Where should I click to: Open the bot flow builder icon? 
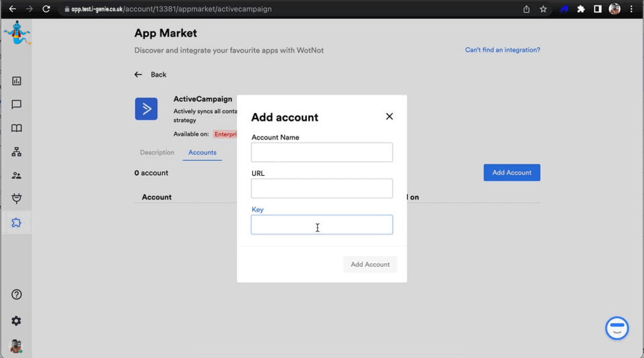(16, 152)
